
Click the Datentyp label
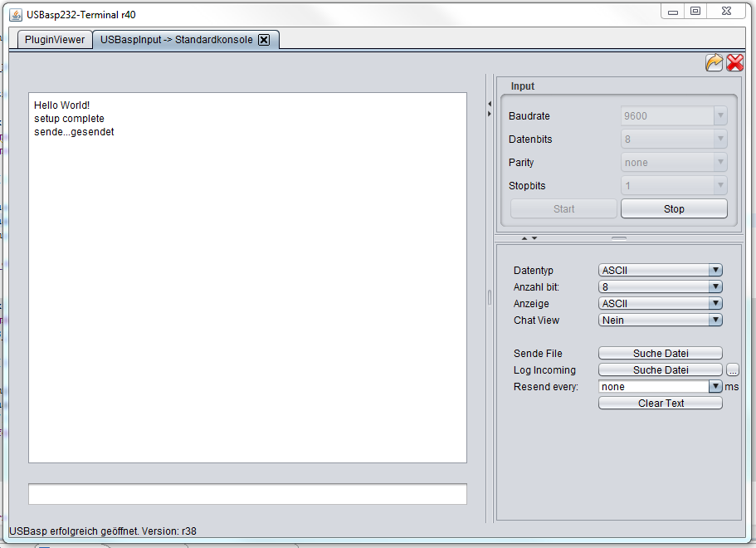point(534,270)
